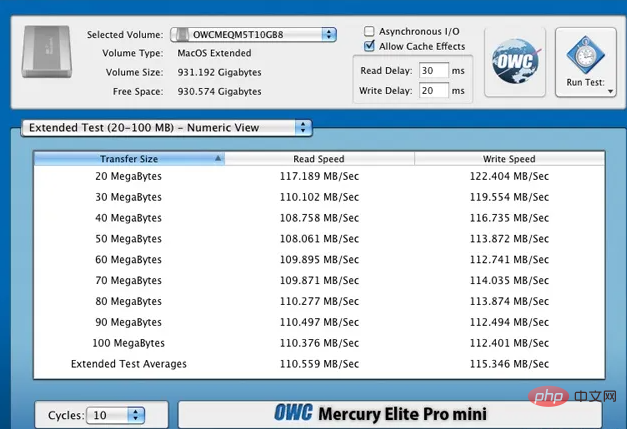Click the Write Delay input field
The image size is (627, 429).
tap(433, 91)
